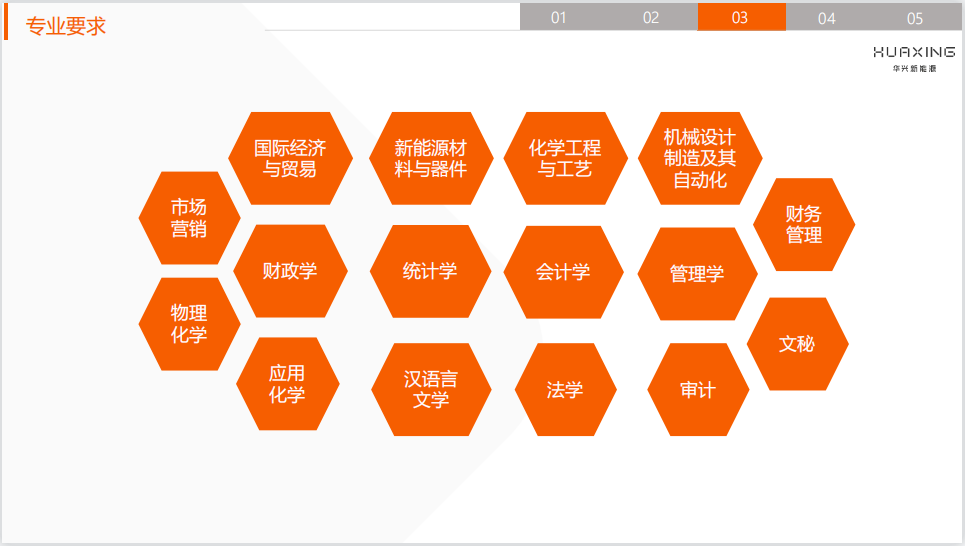Jump to section tab 05
This screenshot has height=546, width=965.
[x=914, y=18]
